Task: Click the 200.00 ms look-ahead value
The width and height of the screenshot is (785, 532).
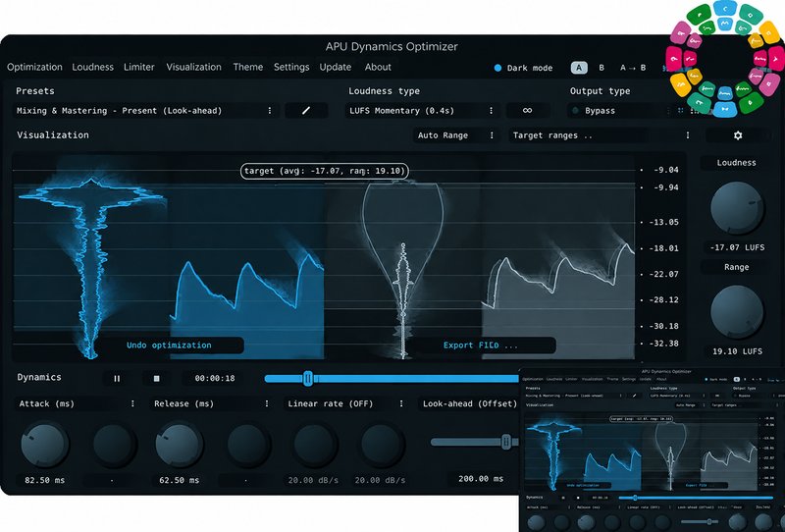Action: coord(481,479)
